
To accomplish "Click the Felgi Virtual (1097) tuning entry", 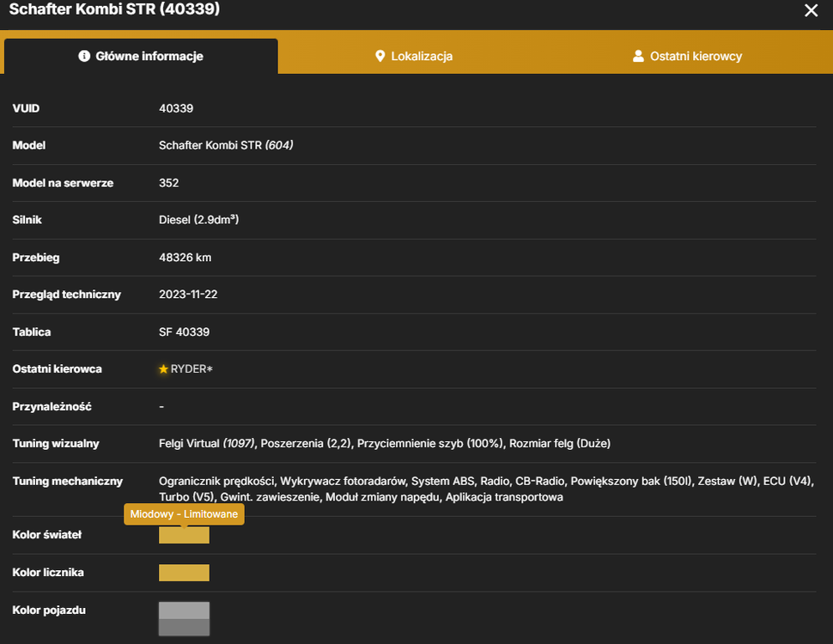I will [x=207, y=443].
